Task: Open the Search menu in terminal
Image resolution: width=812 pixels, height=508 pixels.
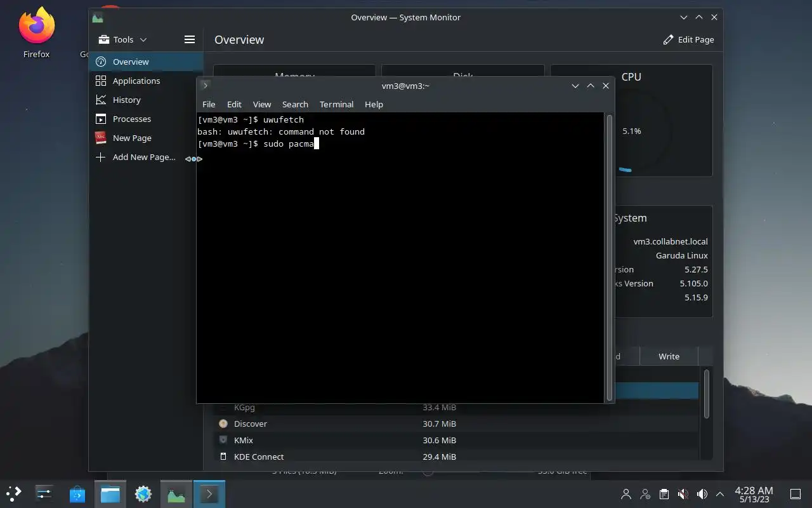Action: 295,104
